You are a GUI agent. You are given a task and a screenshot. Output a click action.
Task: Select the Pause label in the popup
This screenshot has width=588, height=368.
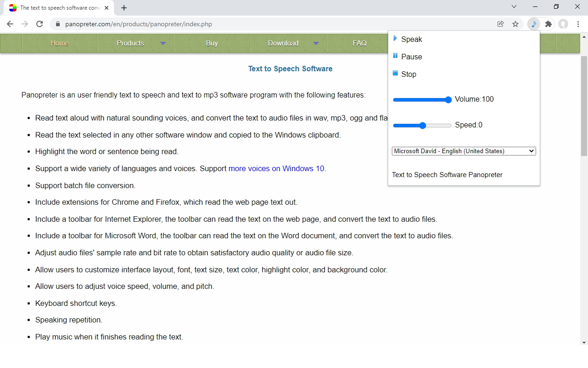[x=412, y=57]
